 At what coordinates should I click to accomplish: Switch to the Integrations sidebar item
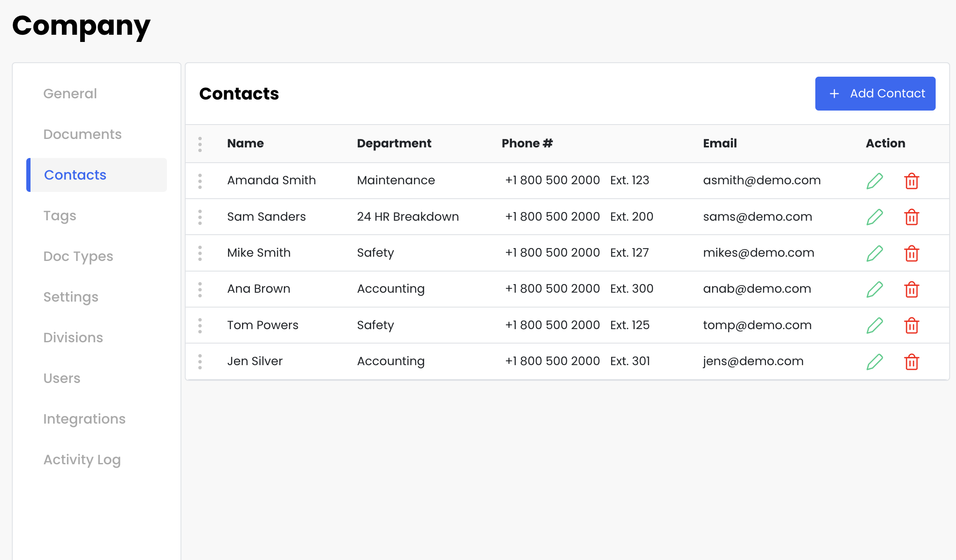click(84, 419)
